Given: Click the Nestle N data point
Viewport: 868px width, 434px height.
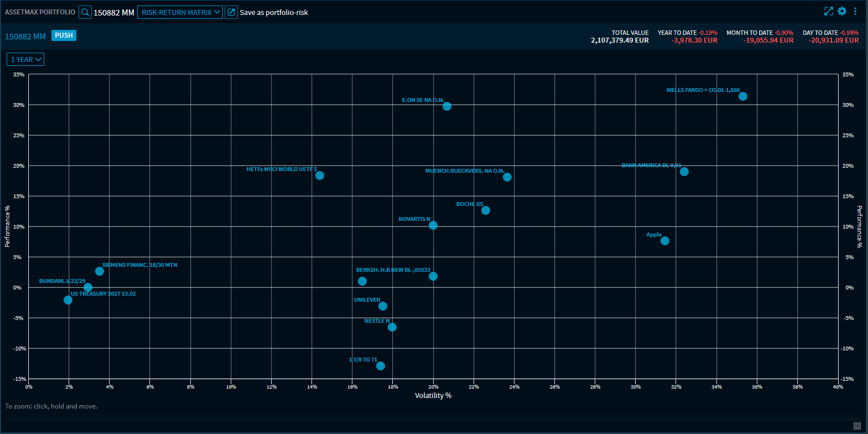Looking at the screenshot, I should point(392,327).
